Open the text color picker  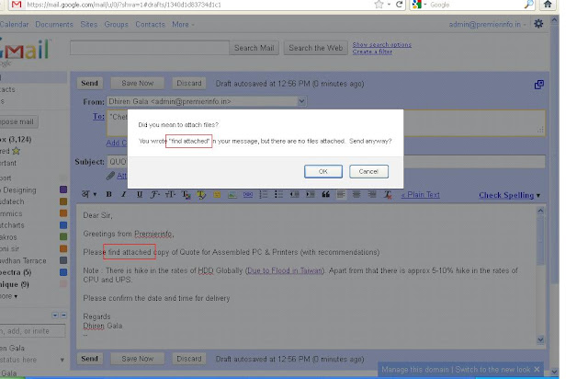[x=186, y=195]
